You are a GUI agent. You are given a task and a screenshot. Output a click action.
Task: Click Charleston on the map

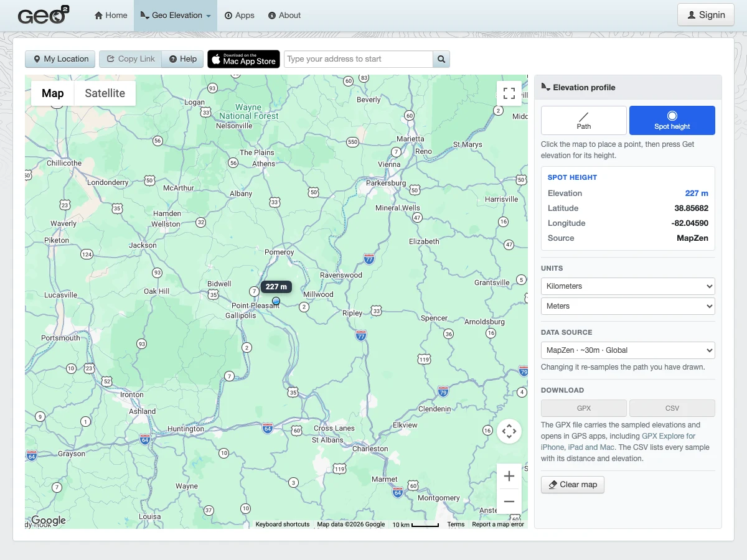370,449
